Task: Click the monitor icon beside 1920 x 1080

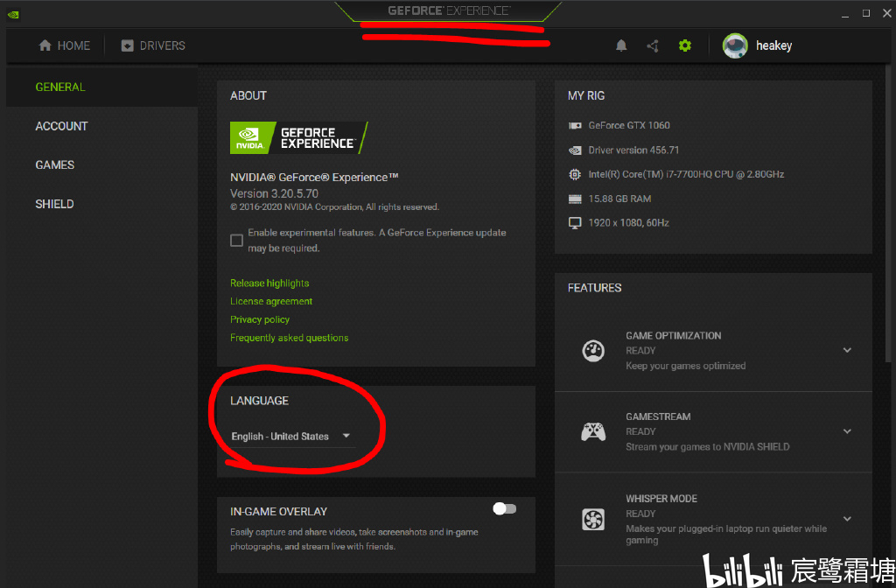Action: click(575, 223)
